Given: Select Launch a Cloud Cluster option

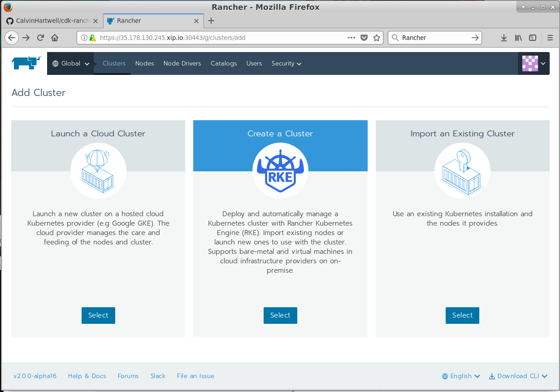Looking at the screenshot, I should (x=98, y=315).
